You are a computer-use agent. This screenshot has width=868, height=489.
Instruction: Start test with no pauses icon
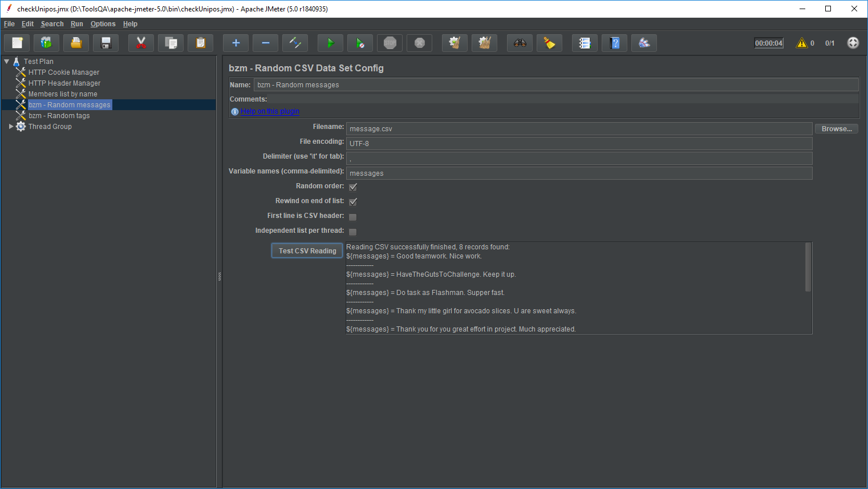click(x=360, y=43)
